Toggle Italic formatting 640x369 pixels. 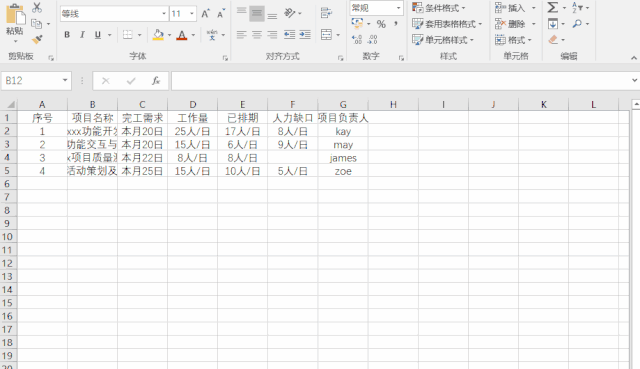82,35
